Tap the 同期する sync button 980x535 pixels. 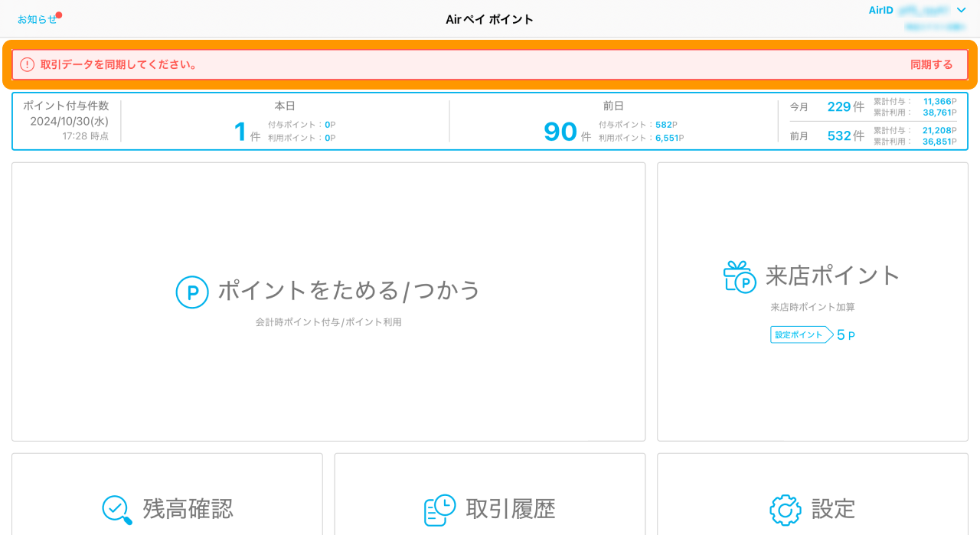coord(931,64)
